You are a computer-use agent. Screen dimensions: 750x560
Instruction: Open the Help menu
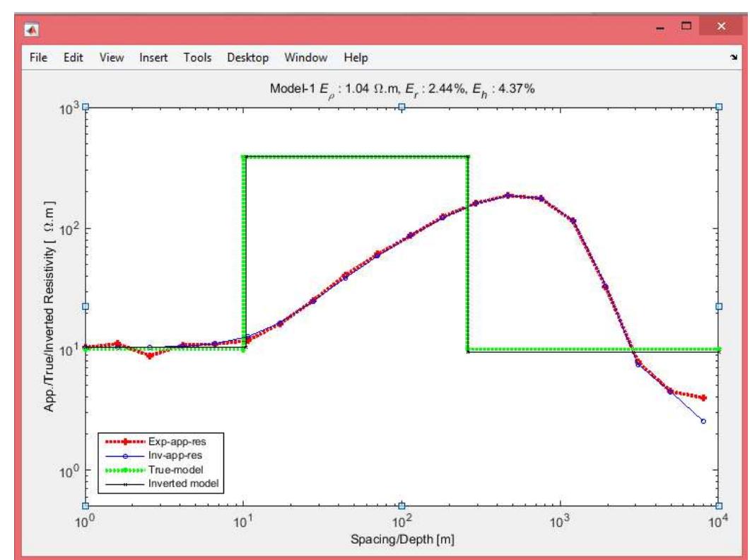pyautogui.click(x=356, y=58)
